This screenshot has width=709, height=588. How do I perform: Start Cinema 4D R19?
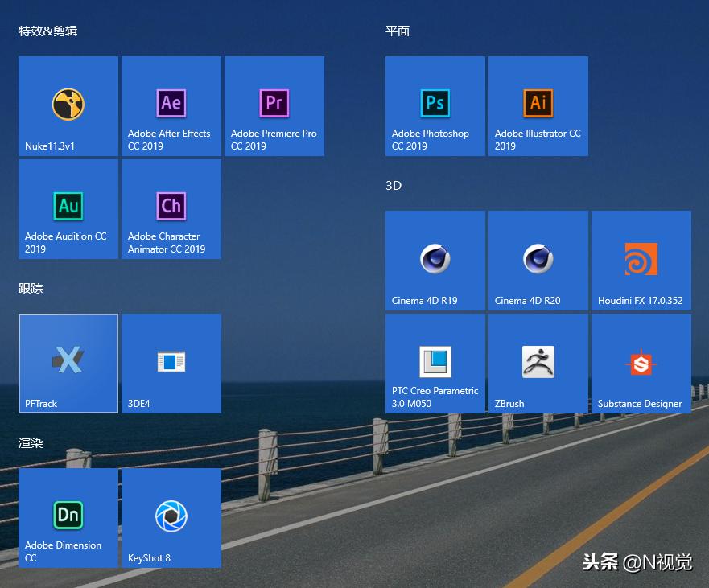point(435,261)
